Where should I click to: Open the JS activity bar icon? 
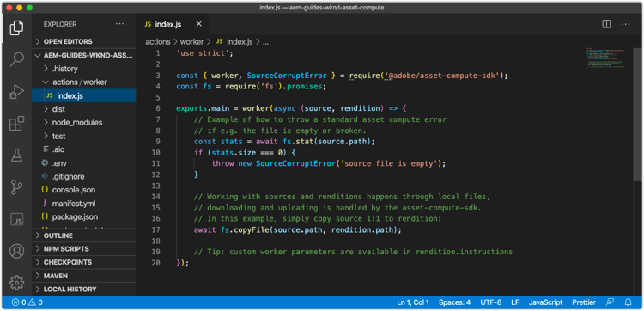point(16,219)
